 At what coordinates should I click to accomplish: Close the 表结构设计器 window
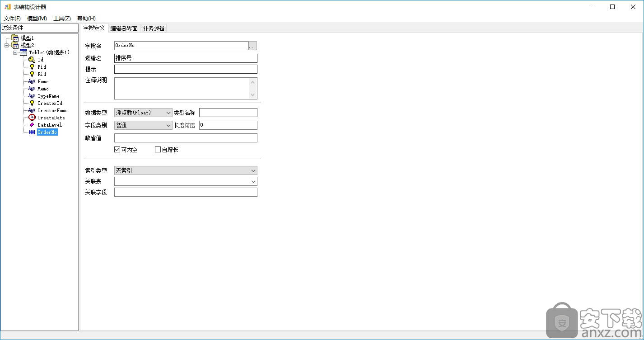click(633, 7)
